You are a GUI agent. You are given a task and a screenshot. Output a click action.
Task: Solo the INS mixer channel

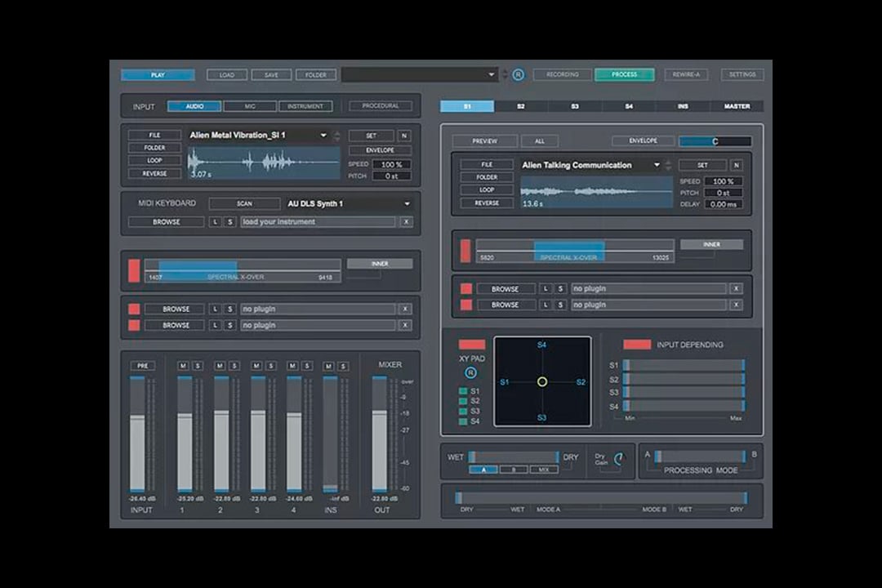click(x=343, y=367)
